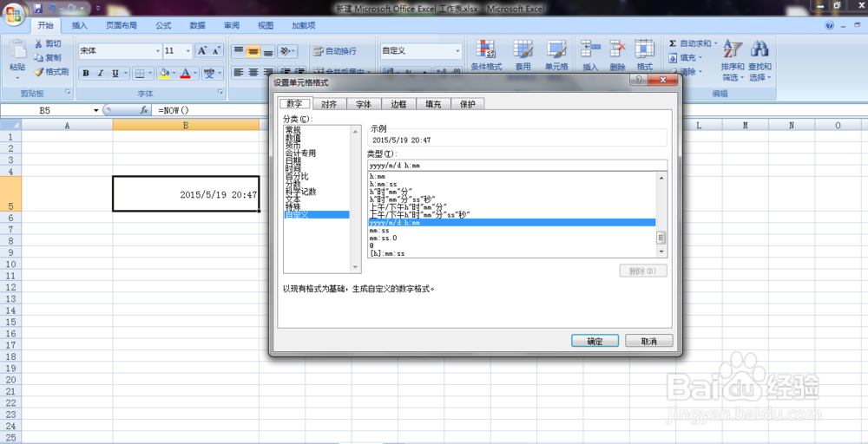The height and width of the screenshot is (444, 868).
Task: Open Format as Table (套用)
Action: pos(523,55)
